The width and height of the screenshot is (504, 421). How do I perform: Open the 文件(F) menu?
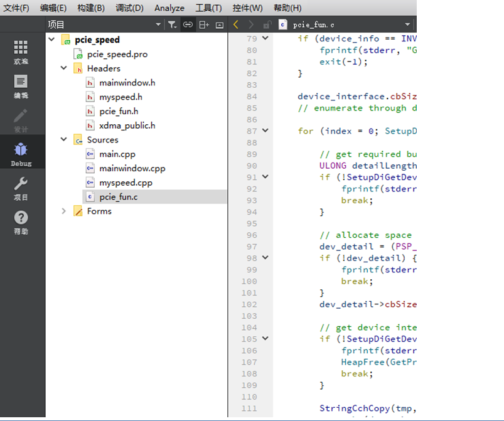pos(16,8)
